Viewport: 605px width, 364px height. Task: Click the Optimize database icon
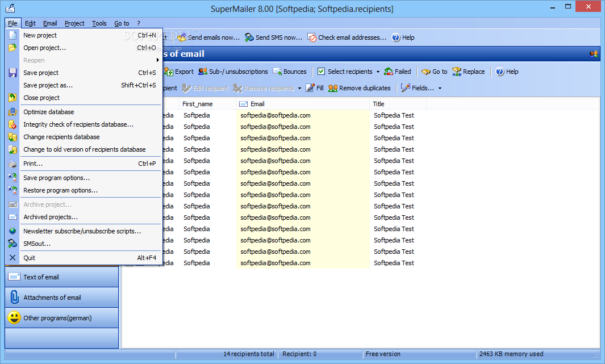(x=12, y=112)
